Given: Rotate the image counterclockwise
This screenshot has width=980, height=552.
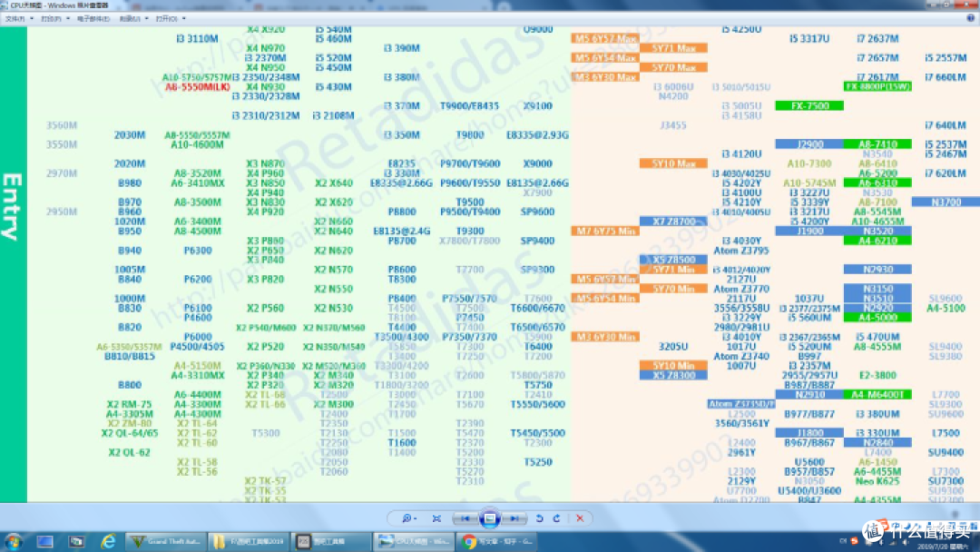Looking at the screenshot, I should click(539, 518).
